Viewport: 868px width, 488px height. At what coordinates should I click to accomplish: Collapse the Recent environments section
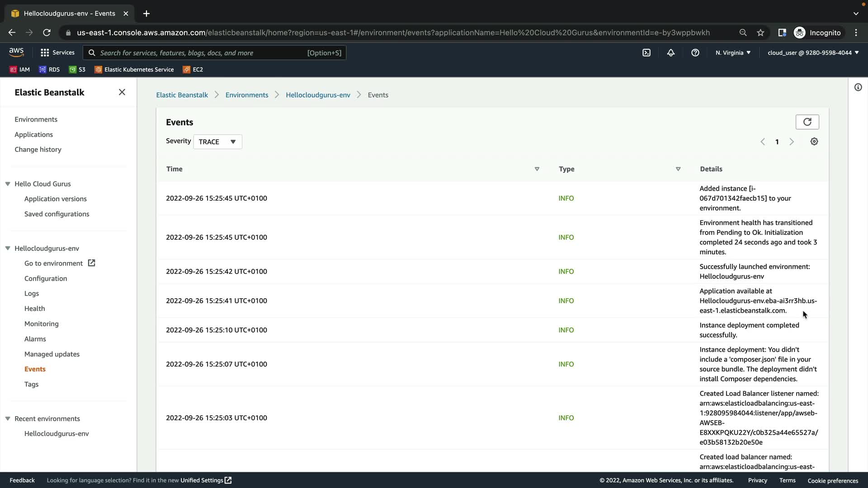8,419
